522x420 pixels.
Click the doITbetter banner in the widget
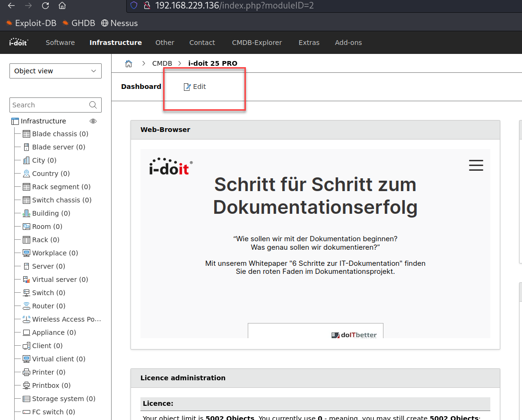(x=315, y=331)
